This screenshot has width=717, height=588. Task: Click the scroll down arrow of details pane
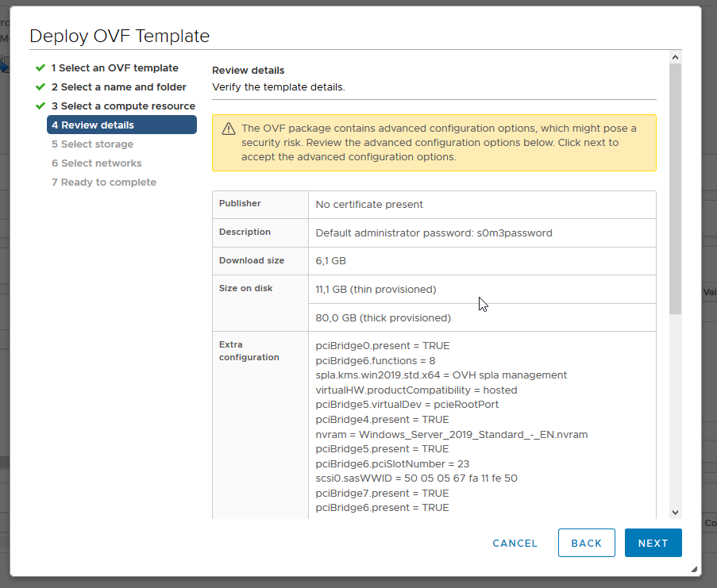[675, 513]
